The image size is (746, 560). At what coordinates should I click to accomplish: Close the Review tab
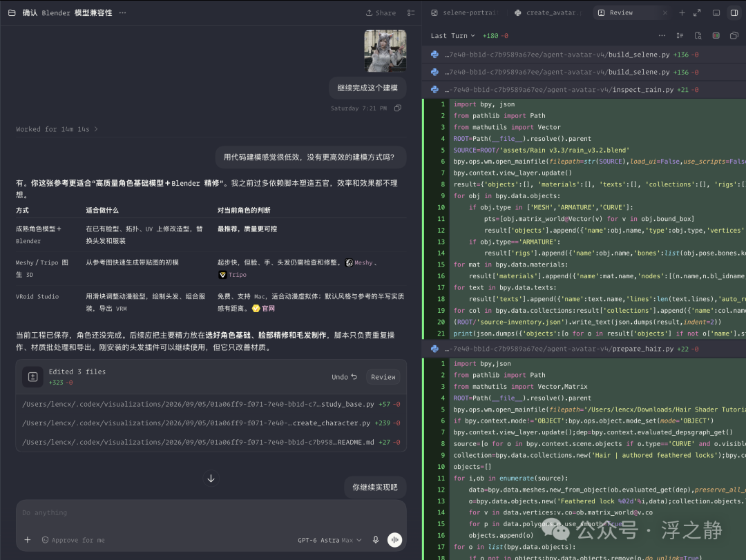pyautogui.click(x=664, y=13)
